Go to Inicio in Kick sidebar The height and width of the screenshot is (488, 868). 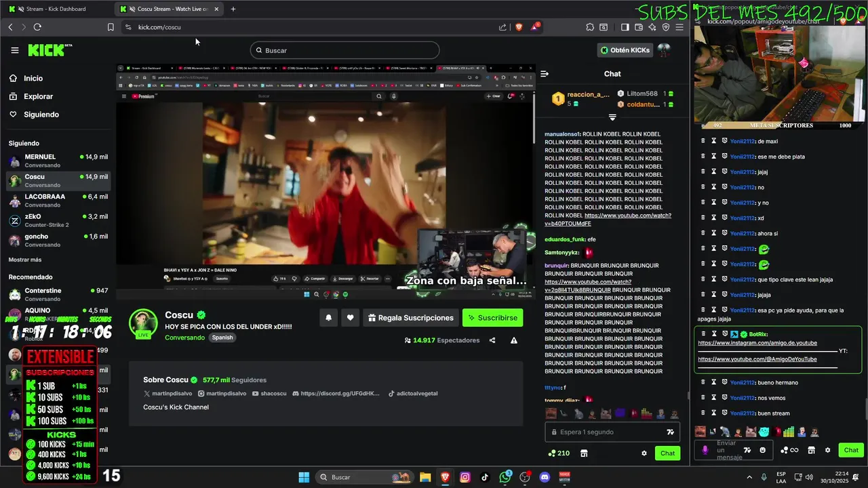pyautogui.click(x=33, y=79)
